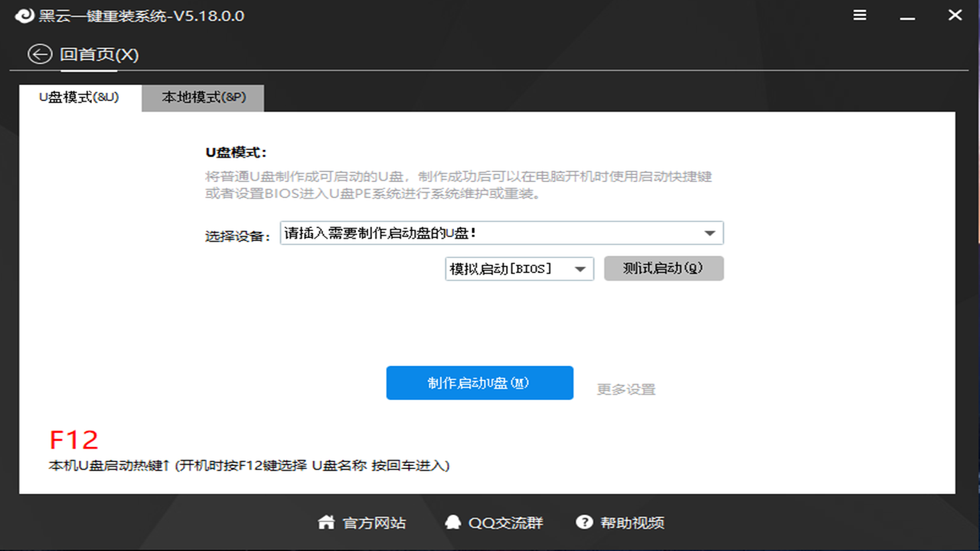980x551 pixels.
Task: Open the hamburger menu in the title bar
Action: pos(859,15)
